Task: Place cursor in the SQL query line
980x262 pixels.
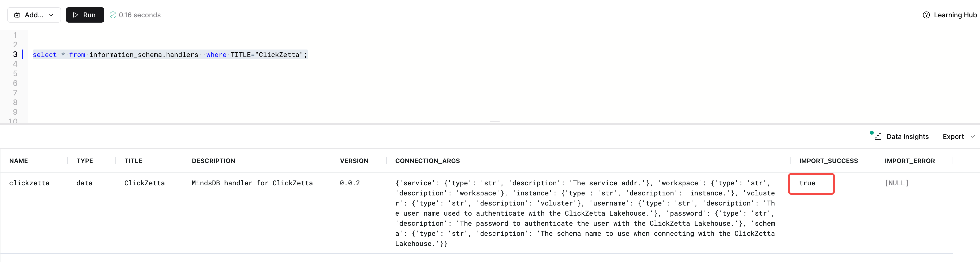Action: pos(170,55)
